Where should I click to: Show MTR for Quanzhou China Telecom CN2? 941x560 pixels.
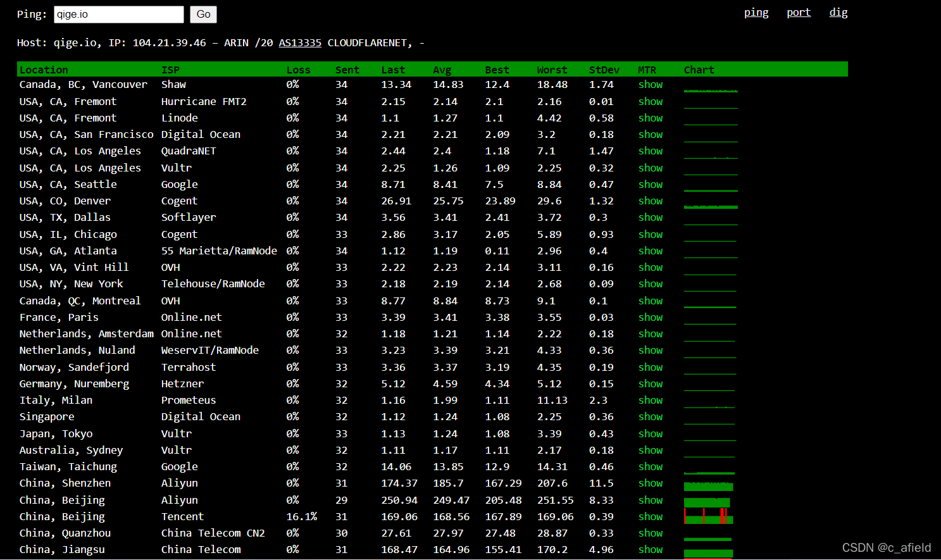(651, 533)
